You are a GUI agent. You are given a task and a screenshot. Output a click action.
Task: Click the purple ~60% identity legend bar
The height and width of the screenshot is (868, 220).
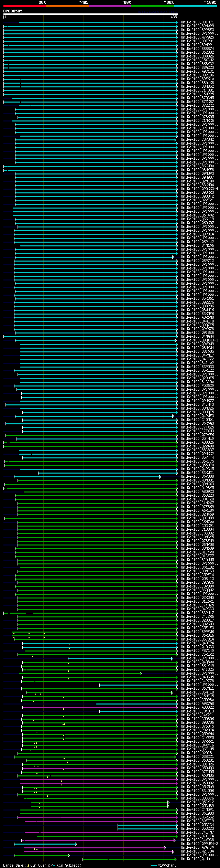pyautogui.click(x=110, y=6)
